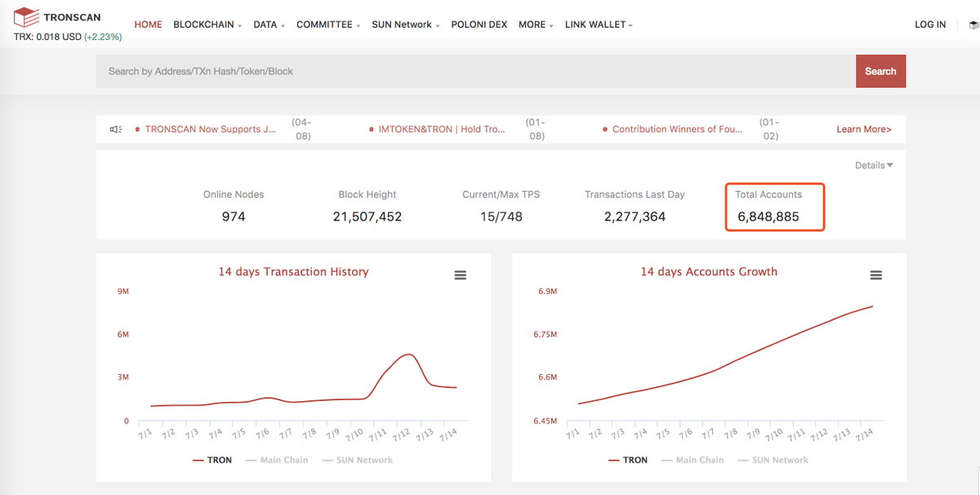Expand the COMMITTEE dropdown menu

(x=328, y=25)
